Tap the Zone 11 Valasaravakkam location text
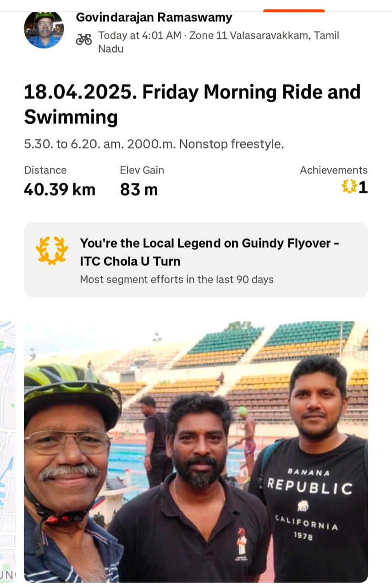Viewport: 392px width, 587px height. pyautogui.click(x=264, y=36)
